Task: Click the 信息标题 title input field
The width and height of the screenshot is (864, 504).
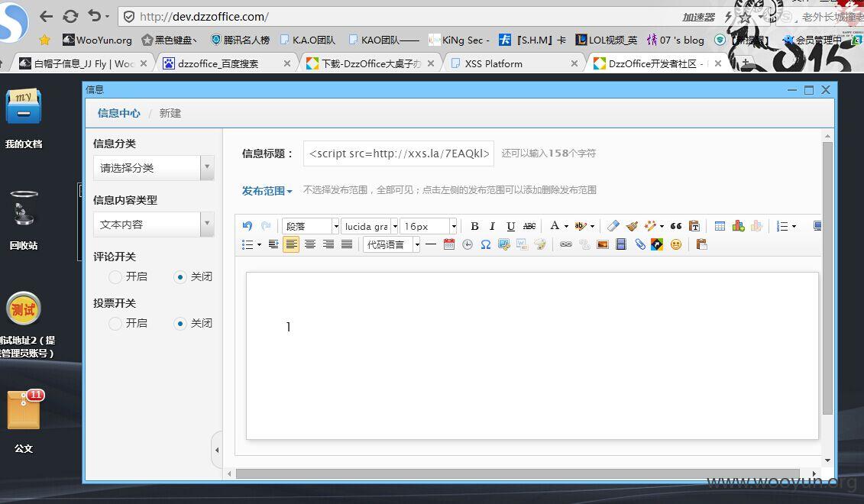Action: click(x=399, y=153)
